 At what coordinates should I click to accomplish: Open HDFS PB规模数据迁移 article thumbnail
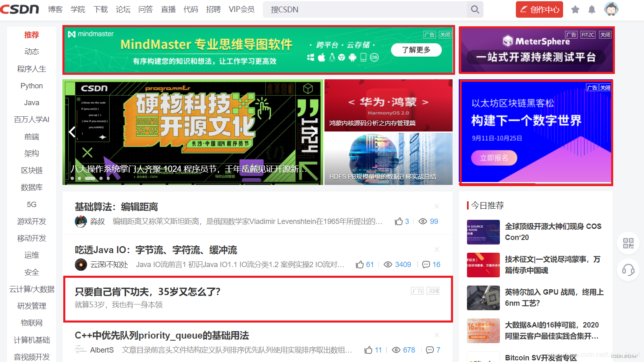(389, 159)
